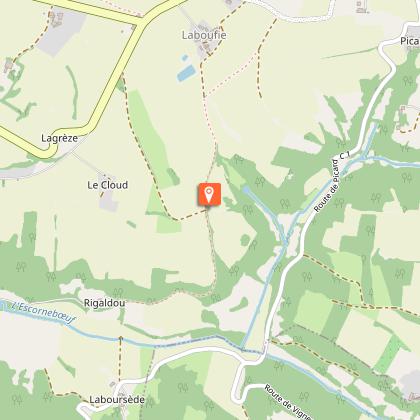This screenshot has height=420, width=420.
Task: Click the gray building area near Le Cloud
Action: (x=109, y=201)
